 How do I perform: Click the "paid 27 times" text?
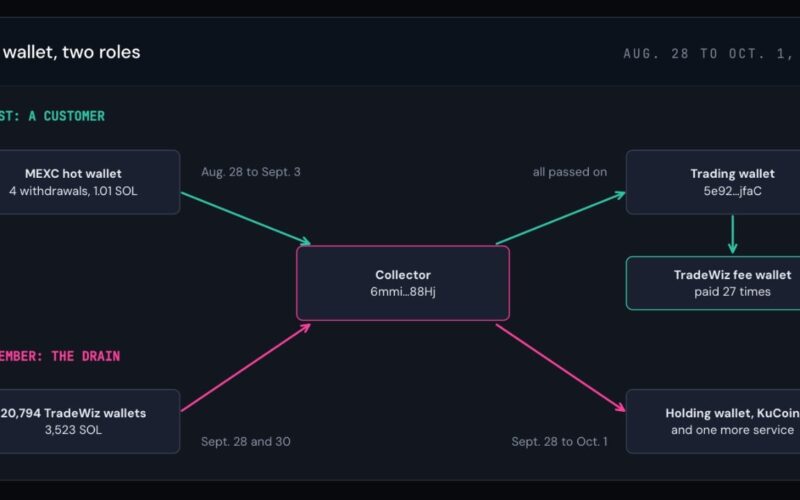click(x=732, y=292)
